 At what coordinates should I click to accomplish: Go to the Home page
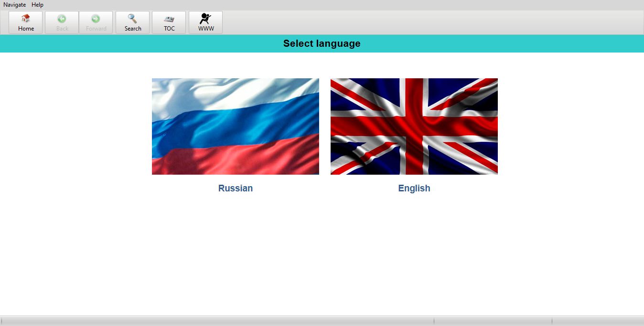(26, 22)
